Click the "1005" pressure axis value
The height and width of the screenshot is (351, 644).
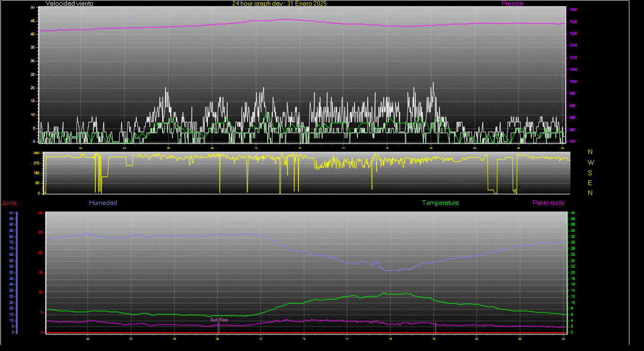pos(573,70)
